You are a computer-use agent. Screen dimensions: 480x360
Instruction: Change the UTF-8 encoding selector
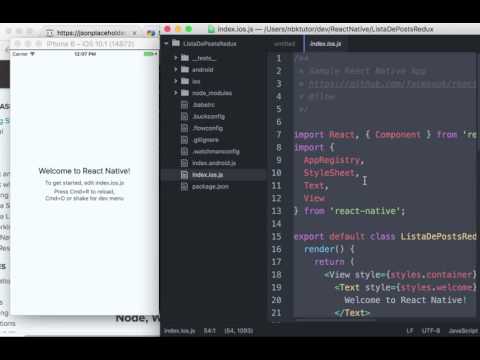[x=431, y=331]
